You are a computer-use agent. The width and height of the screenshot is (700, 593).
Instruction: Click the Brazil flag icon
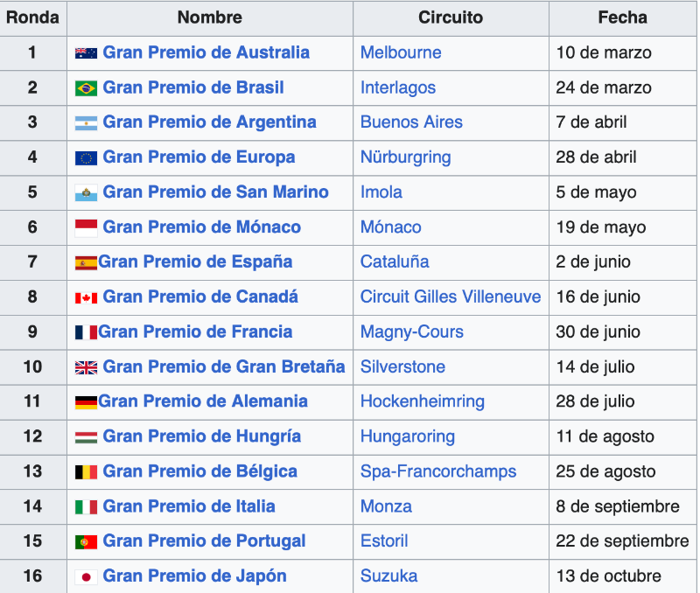(x=86, y=88)
